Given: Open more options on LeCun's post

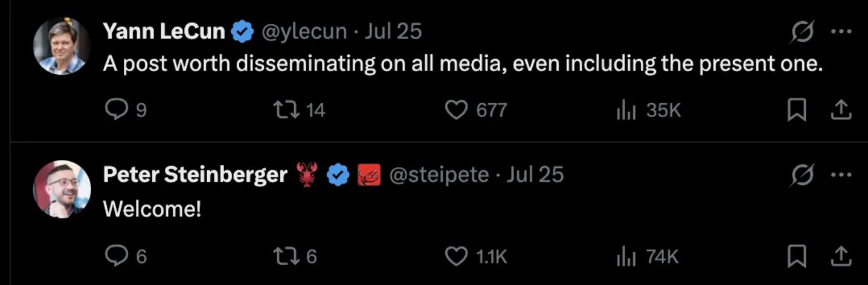Looking at the screenshot, I should click(841, 32).
